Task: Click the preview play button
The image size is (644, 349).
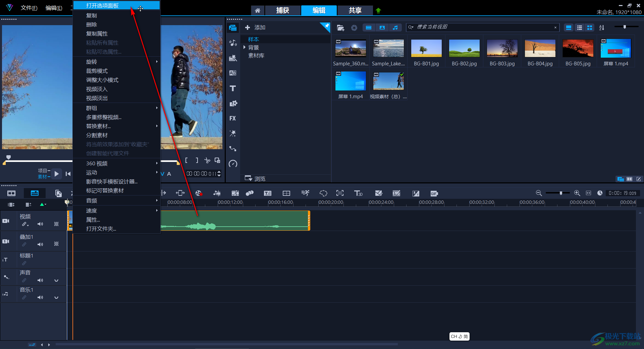Action: tap(56, 174)
